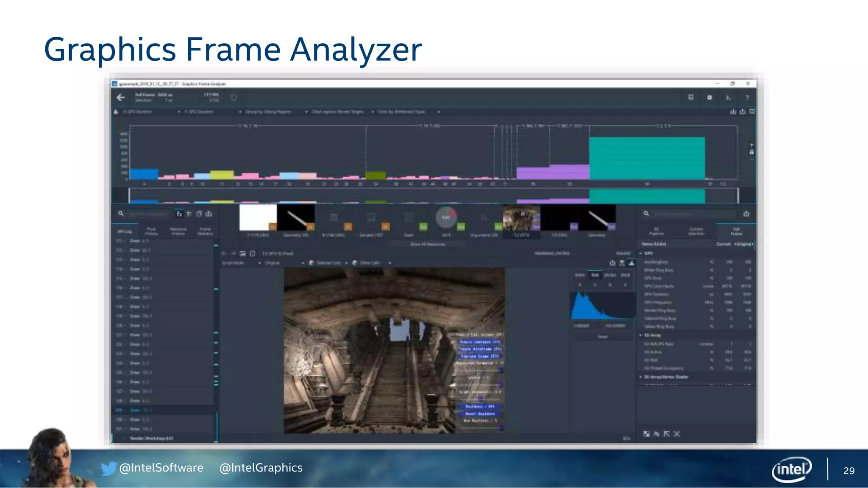Click Show All Resources button

point(428,244)
